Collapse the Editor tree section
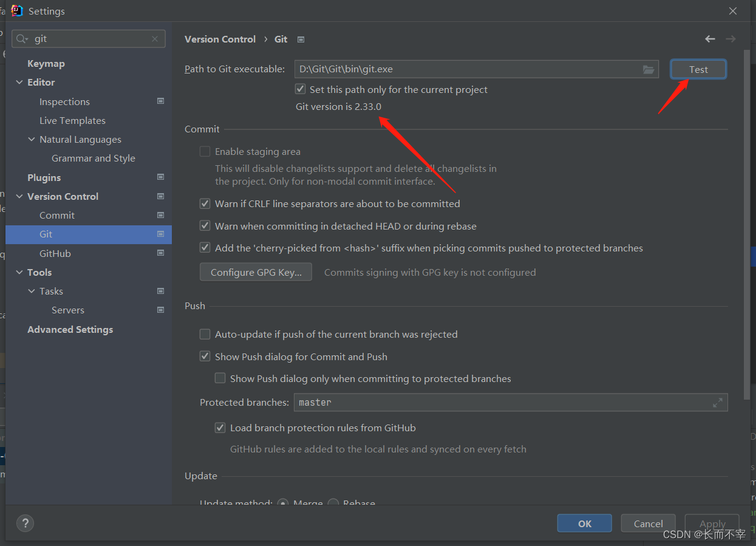 click(19, 82)
